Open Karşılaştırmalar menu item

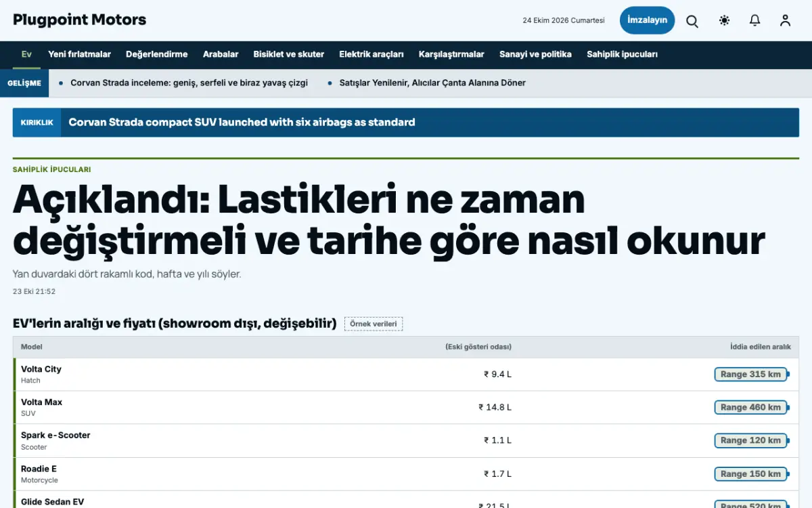[x=451, y=54]
